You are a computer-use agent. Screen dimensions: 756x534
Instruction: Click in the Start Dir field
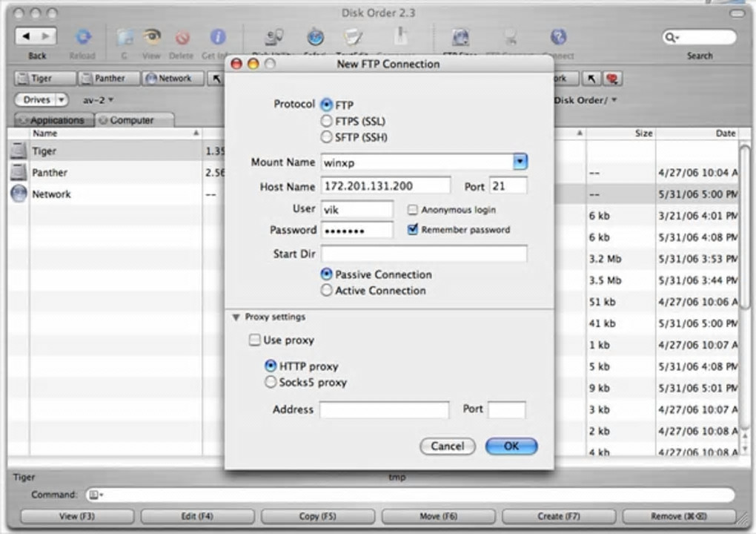point(424,254)
